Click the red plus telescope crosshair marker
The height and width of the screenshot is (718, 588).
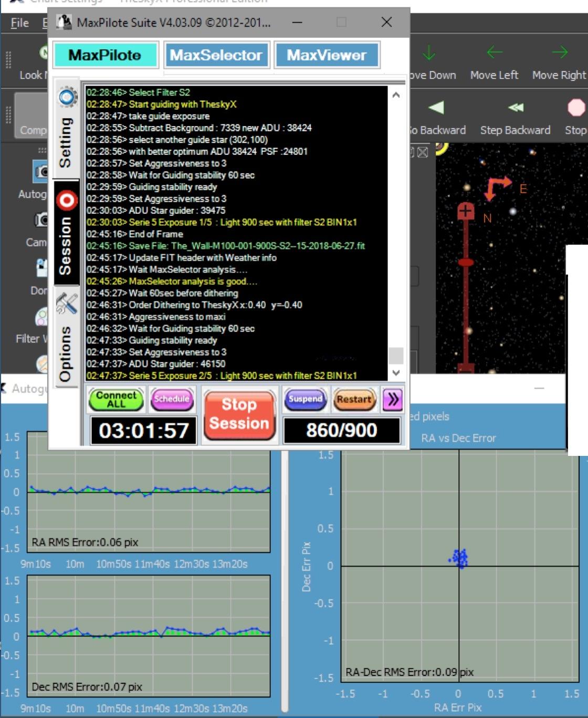click(465, 211)
